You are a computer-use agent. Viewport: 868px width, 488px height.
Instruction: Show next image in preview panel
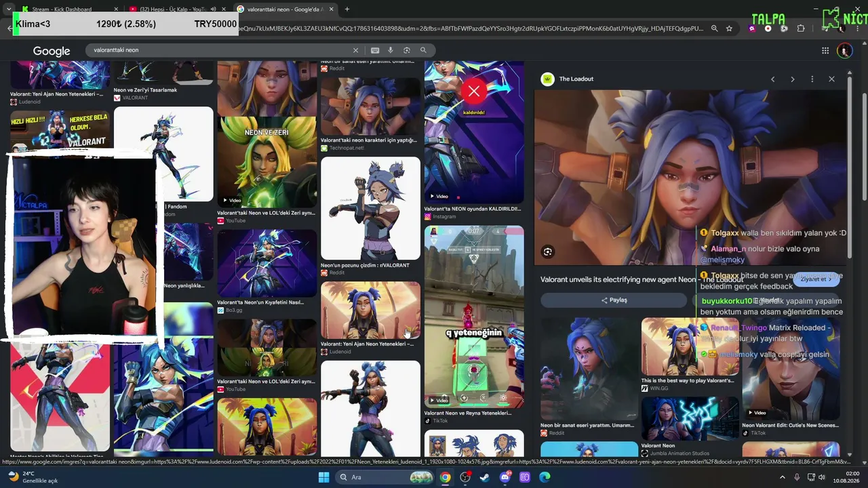click(x=792, y=79)
